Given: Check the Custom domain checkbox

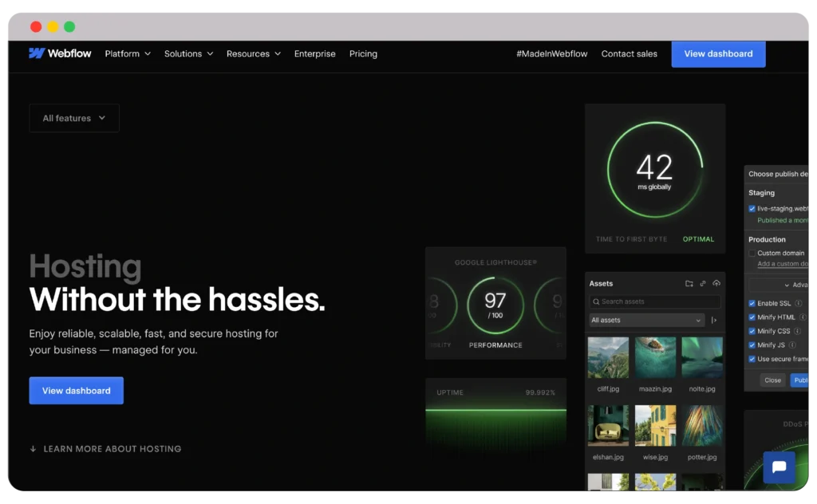Looking at the screenshot, I should point(752,253).
